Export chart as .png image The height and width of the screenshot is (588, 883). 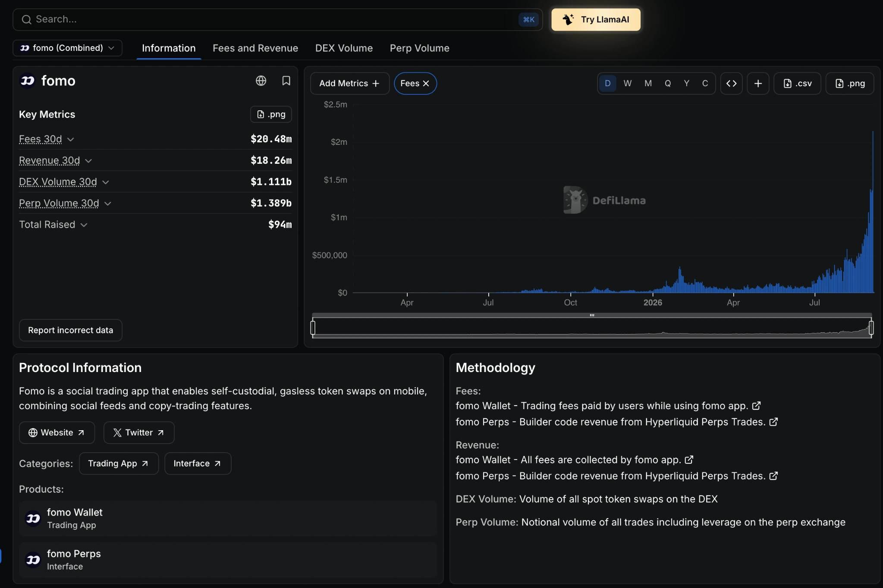pyautogui.click(x=850, y=83)
